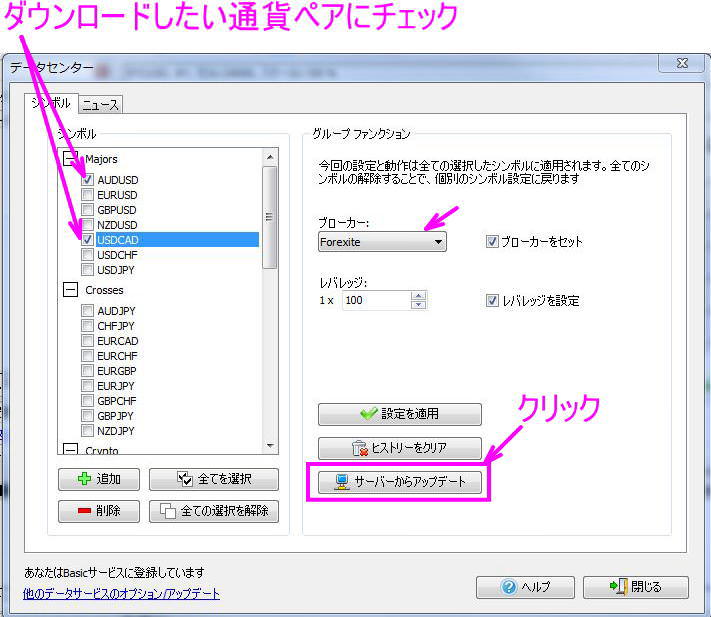
Task: Check the NZDUSD checkbox
Action: (x=87, y=225)
